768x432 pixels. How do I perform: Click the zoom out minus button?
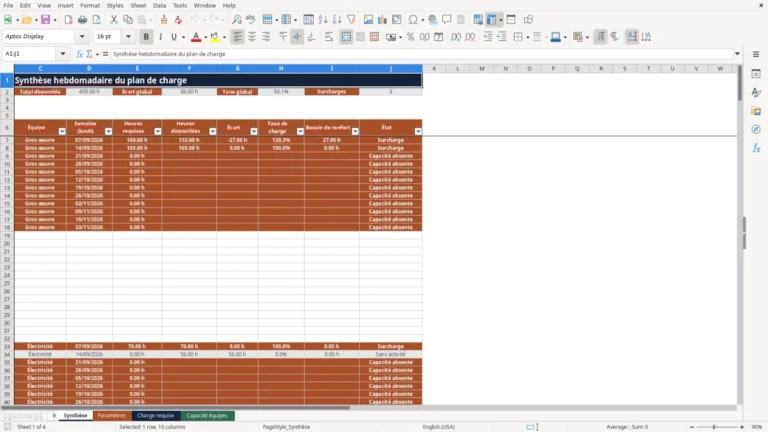click(x=692, y=427)
